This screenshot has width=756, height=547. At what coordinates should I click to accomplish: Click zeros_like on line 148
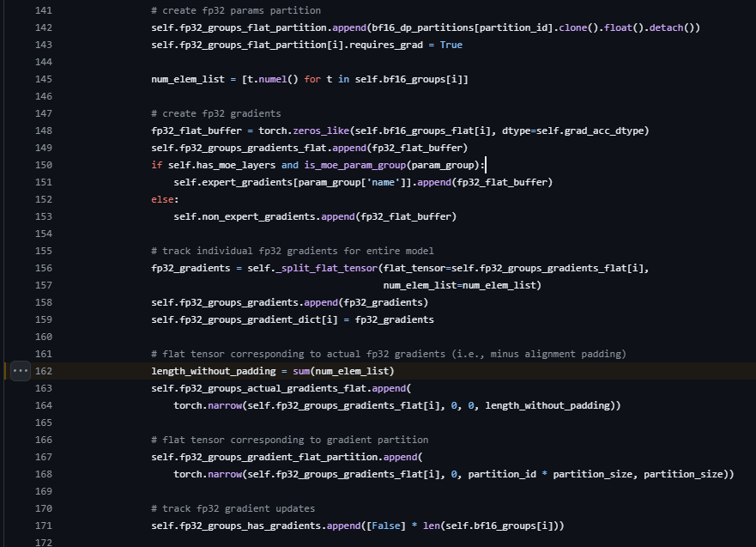[318, 131]
